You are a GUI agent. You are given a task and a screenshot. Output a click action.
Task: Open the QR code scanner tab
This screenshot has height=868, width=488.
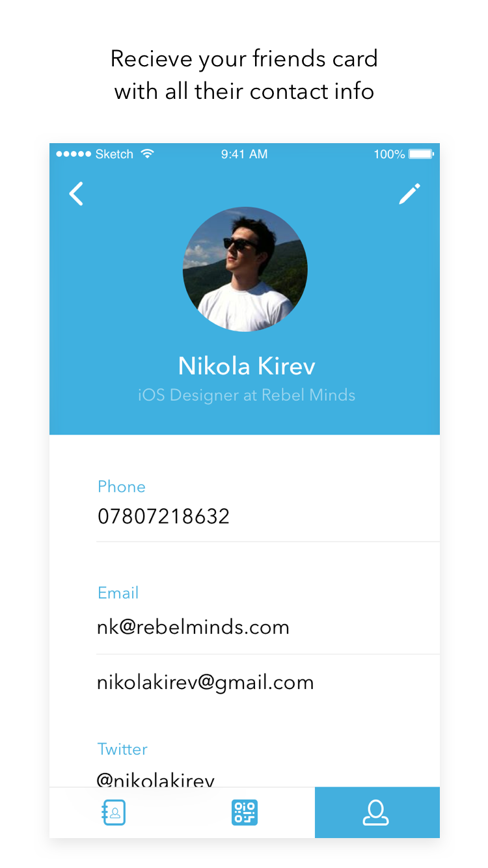(x=245, y=813)
